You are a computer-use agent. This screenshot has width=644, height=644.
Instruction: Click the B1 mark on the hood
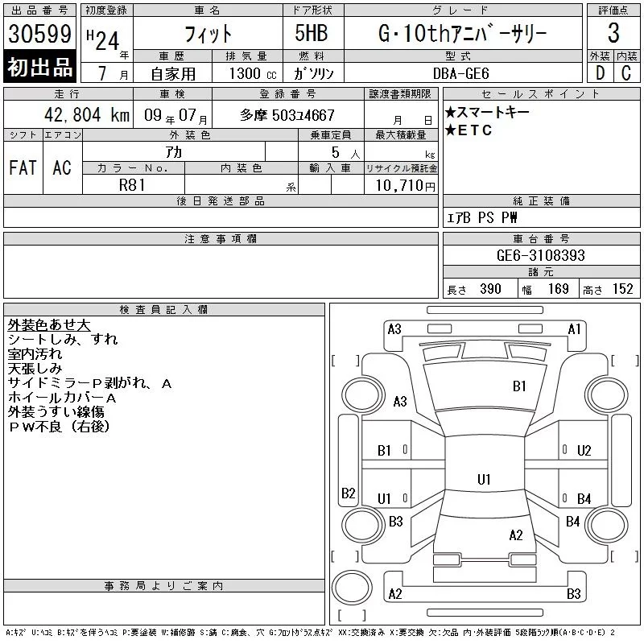point(519,386)
